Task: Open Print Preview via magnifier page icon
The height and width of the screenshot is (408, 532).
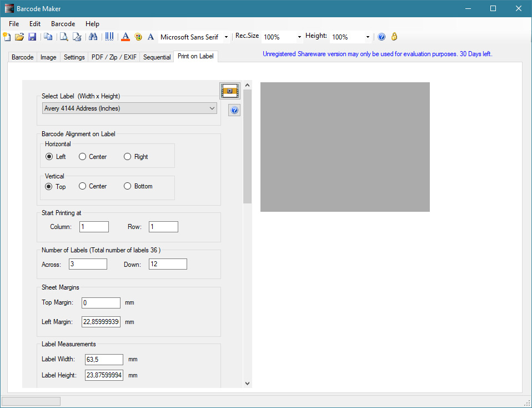Action: [x=64, y=37]
